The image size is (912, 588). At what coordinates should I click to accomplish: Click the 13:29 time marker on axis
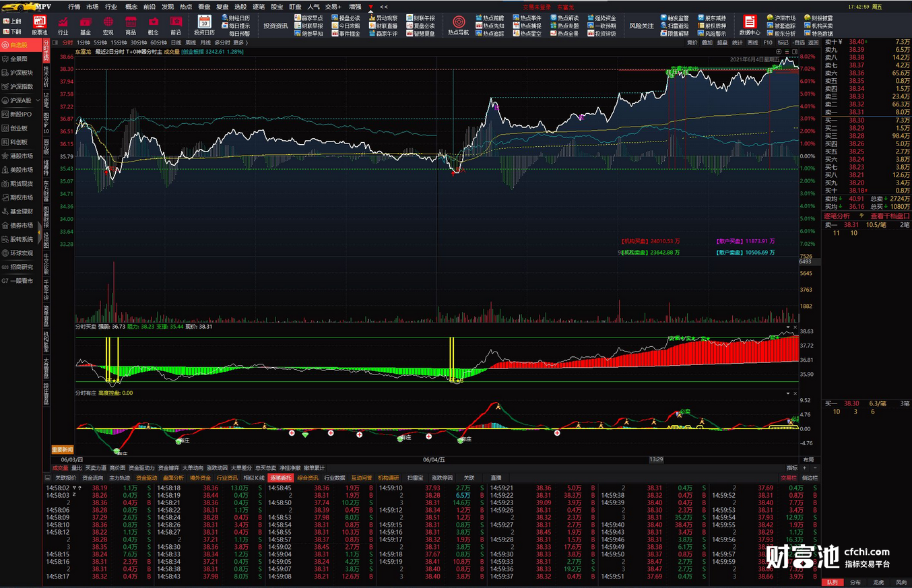point(656,459)
